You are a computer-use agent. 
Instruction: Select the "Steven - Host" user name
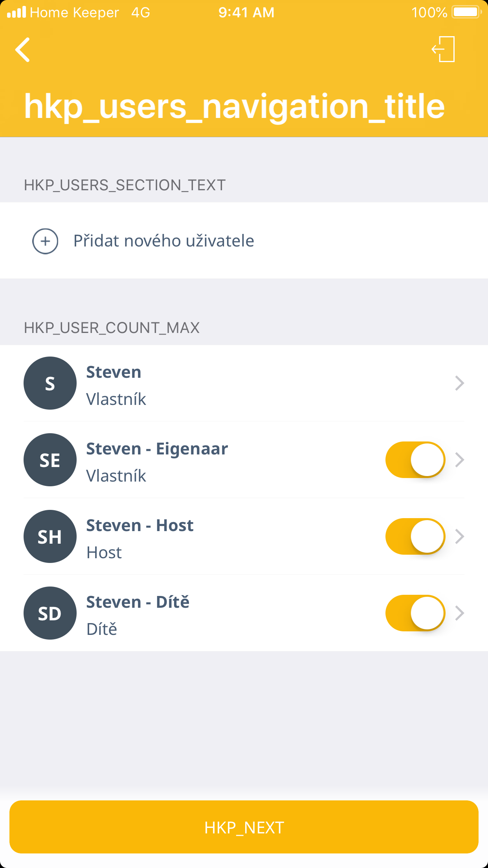click(140, 526)
